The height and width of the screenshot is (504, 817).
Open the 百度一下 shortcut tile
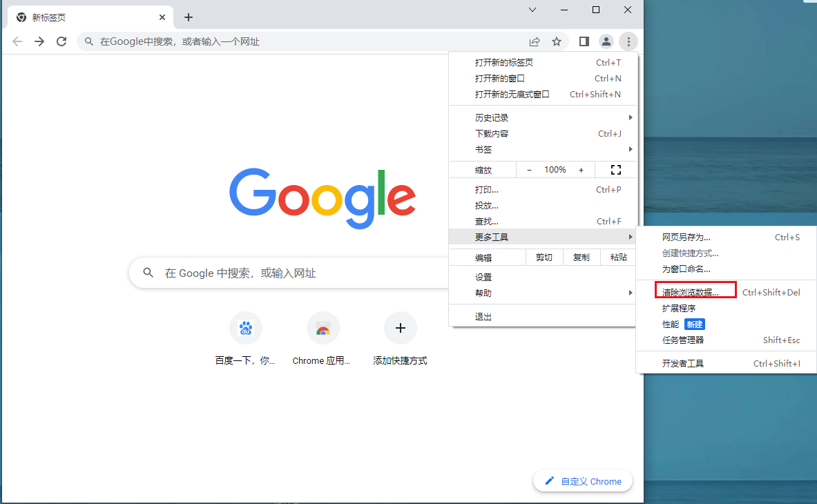click(x=245, y=338)
